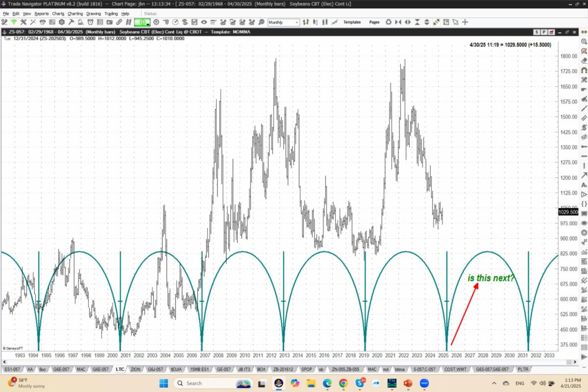Toggle the eye visibility icon in toolbar
588x392 pixels.
pos(204,22)
